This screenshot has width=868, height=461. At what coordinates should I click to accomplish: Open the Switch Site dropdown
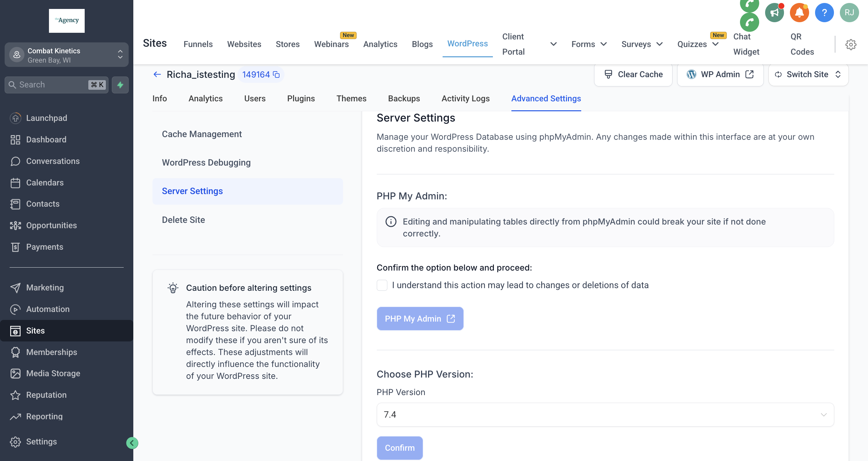point(808,75)
